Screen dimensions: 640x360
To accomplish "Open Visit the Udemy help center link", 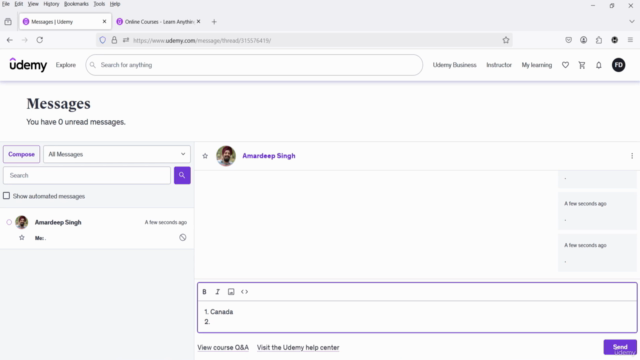I will pyautogui.click(x=298, y=348).
